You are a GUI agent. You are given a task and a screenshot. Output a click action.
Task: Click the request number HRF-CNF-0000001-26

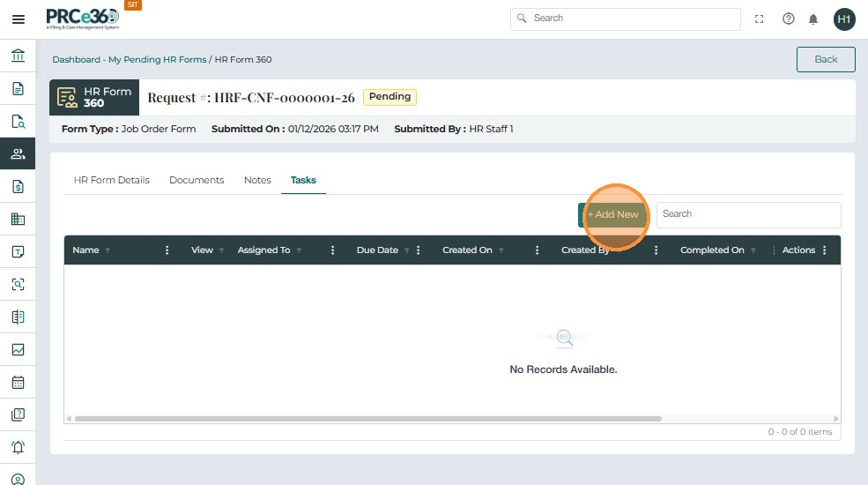pyautogui.click(x=285, y=98)
